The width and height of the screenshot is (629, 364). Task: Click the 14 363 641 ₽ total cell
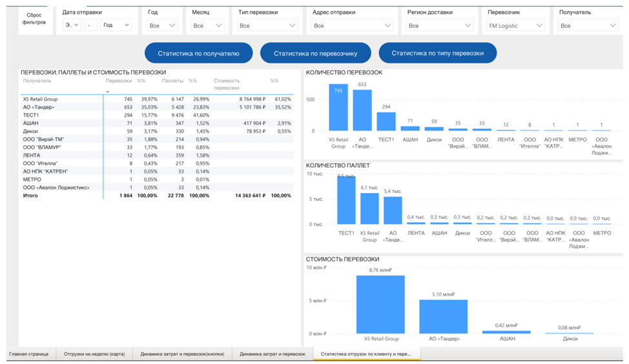pyautogui.click(x=251, y=196)
